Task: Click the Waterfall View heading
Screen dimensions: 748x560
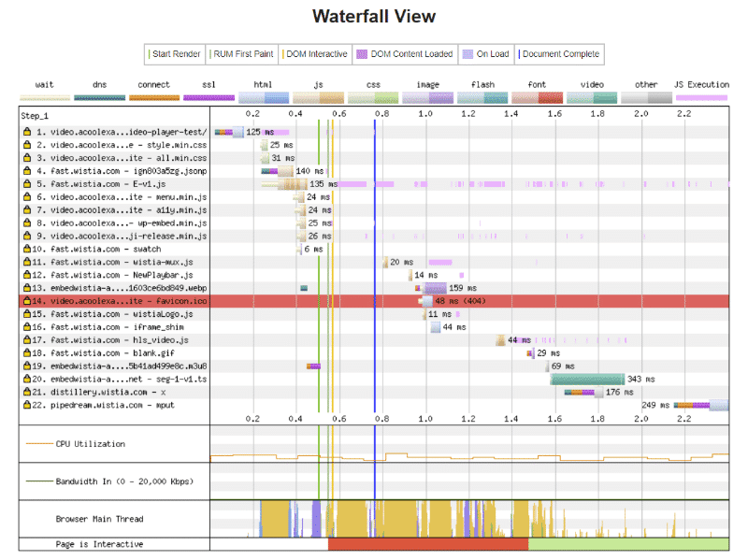Action: coord(374,16)
